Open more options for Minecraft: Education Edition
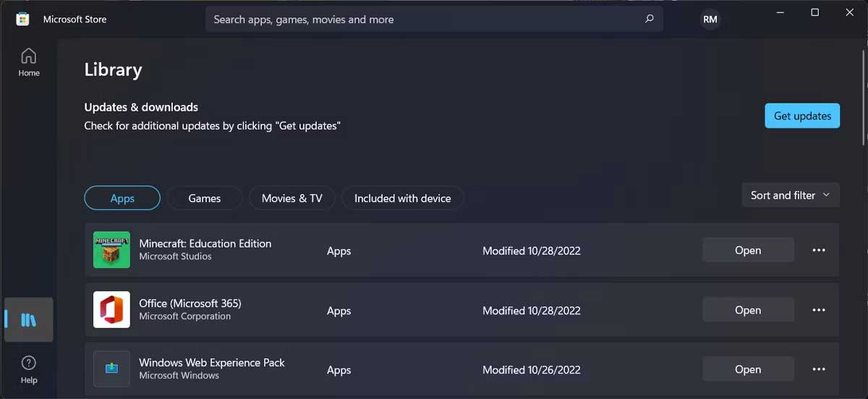Viewport: 868px width, 399px height. point(819,251)
